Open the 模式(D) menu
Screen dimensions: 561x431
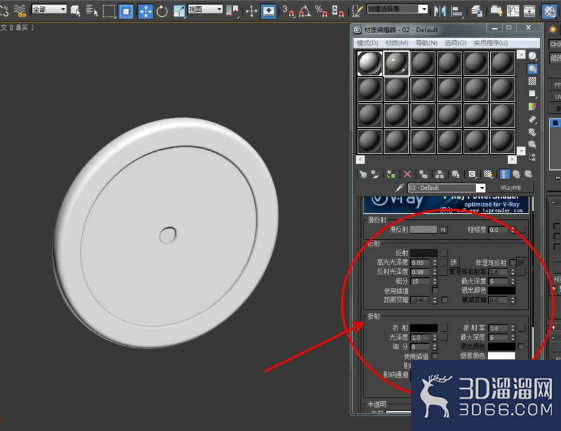pos(367,43)
